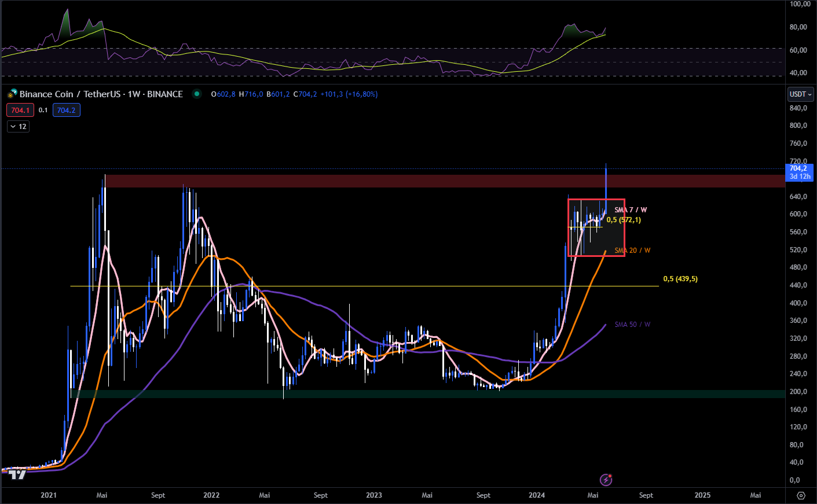Click the SMA 20 / W orange label
Image resolution: width=817 pixels, height=504 pixels.
pyautogui.click(x=632, y=251)
